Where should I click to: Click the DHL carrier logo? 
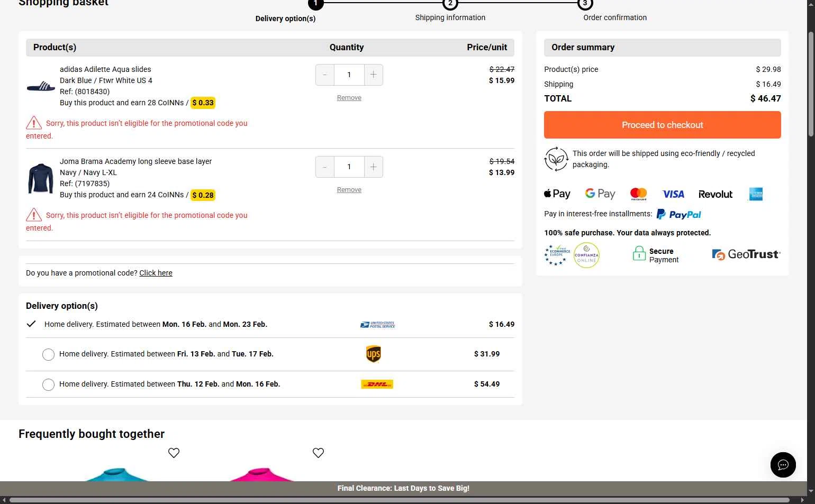(377, 384)
